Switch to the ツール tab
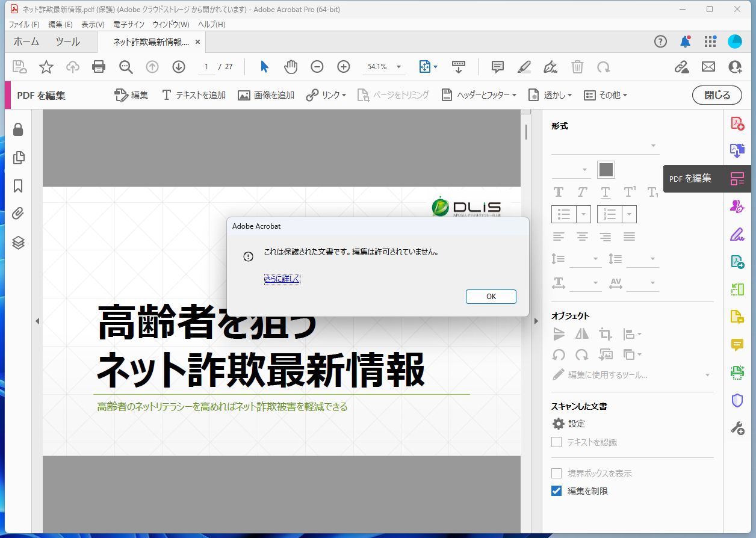Screen dimensions: 756x538 pyautogui.click(x=67, y=42)
